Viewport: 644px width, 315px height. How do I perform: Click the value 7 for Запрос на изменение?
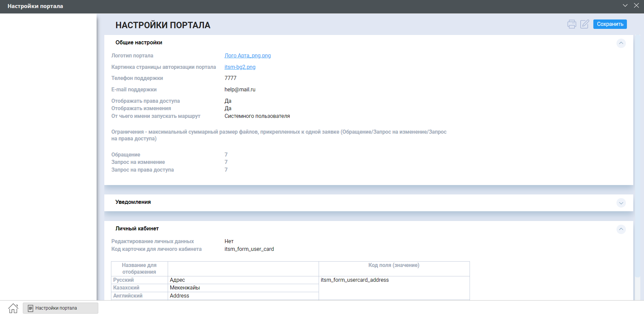226,162
